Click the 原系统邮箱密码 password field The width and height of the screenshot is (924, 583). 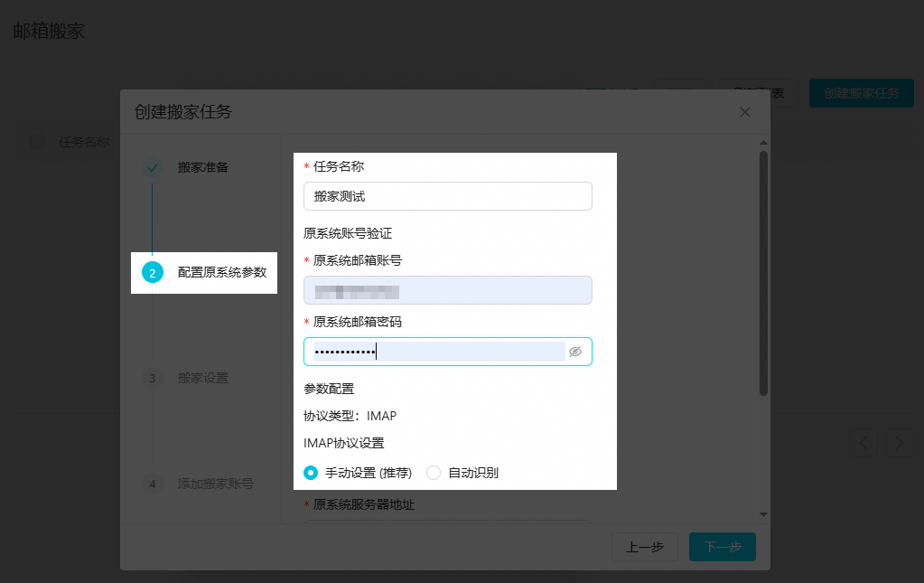coord(434,352)
